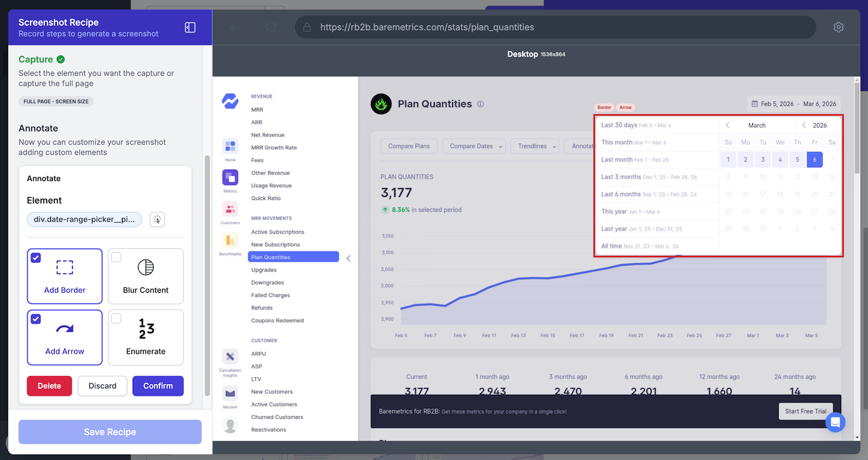Enable the Blur Content checkbox
868x460 pixels.
tap(116, 257)
